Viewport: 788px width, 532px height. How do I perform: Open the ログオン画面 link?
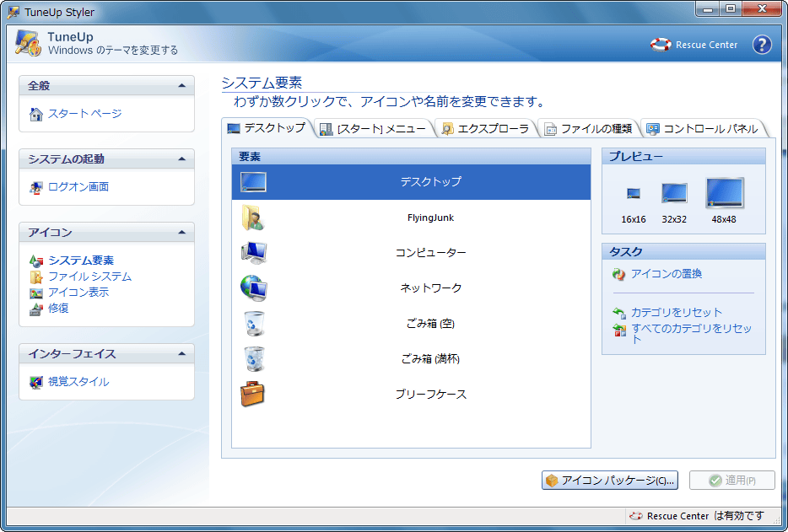pos(78,187)
